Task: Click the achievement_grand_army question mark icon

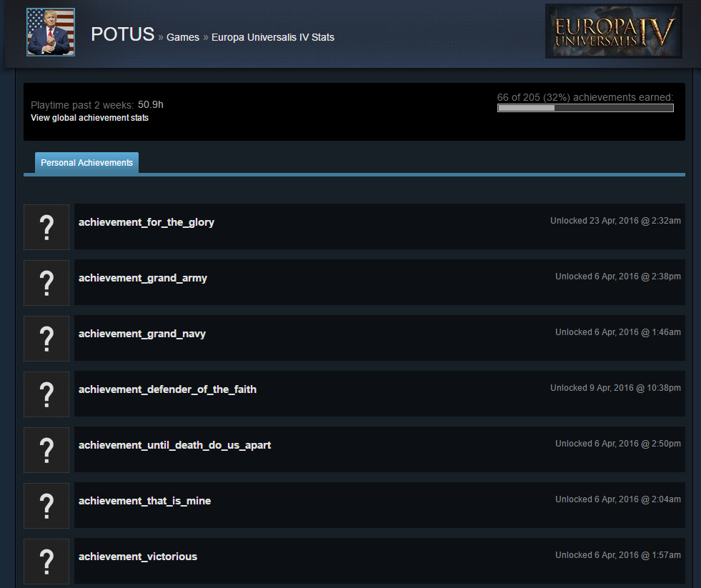Action: point(46,283)
